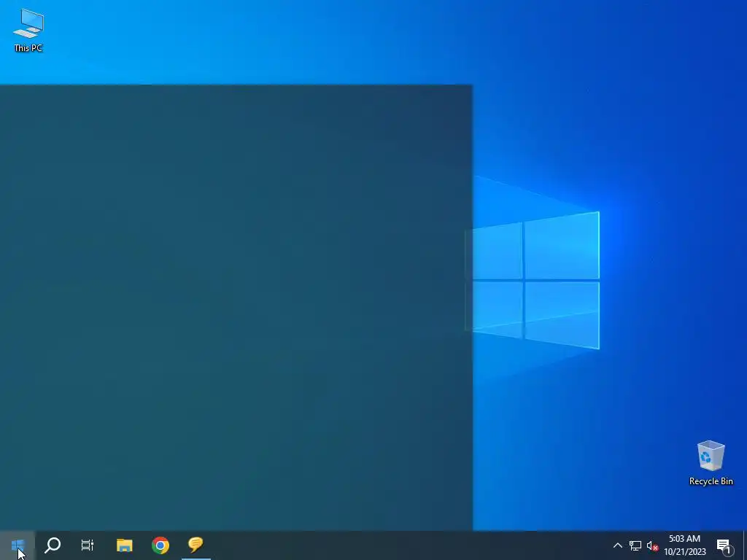Open taskbar Search magnifier icon
747x560 pixels.
(53, 545)
